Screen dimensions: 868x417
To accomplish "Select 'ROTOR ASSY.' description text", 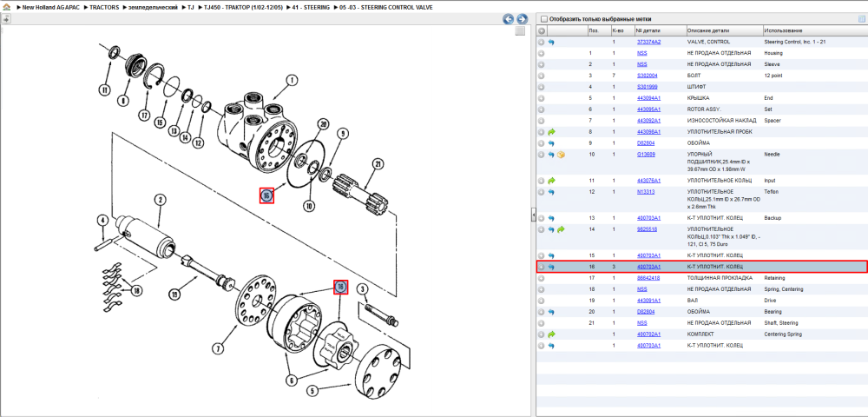I will tap(706, 109).
